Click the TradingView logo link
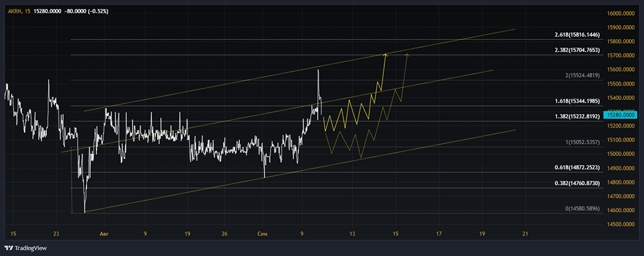 pyautogui.click(x=26, y=248)
